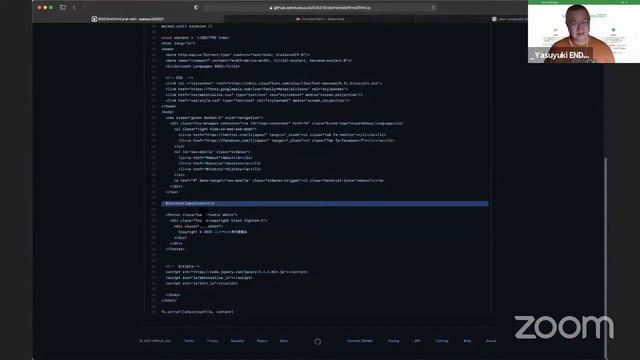Open the Contact GitHub footer link
This screenshot has height=360, width=640.
click(x=360, y=341)
